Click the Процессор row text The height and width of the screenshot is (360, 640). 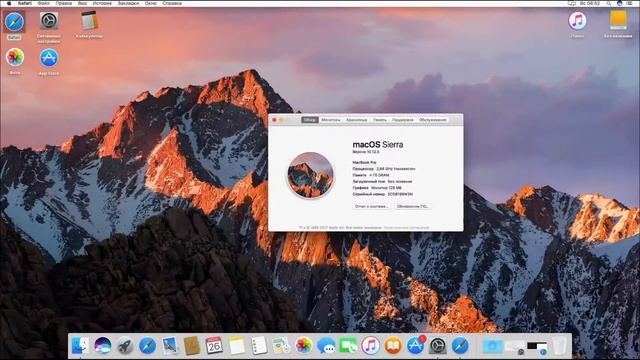(x=384, y=169)
